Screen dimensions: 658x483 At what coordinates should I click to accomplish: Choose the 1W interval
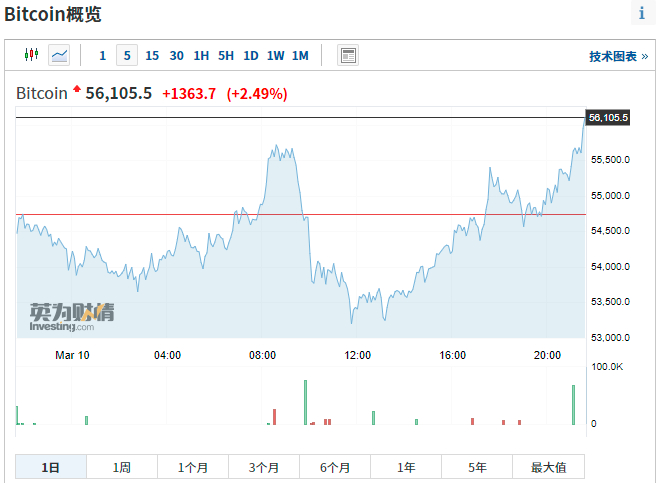click(x=275, y=56)
